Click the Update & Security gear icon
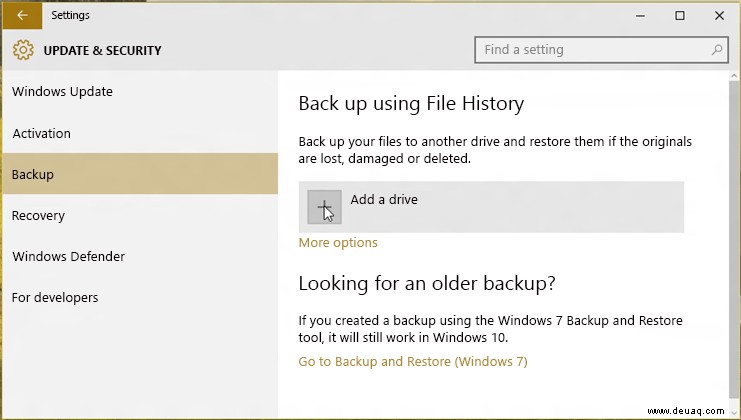This screenshot has width=741, height=420. 23,50
